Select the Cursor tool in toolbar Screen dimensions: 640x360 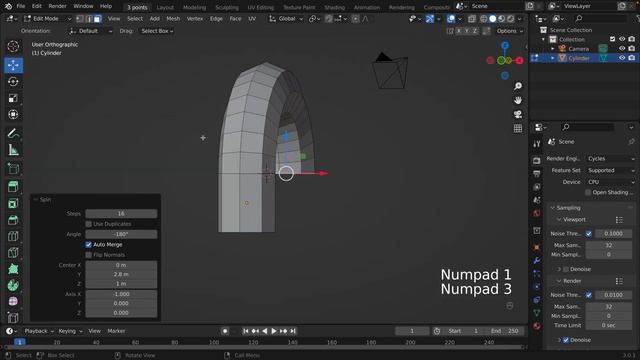coord(13,47)
